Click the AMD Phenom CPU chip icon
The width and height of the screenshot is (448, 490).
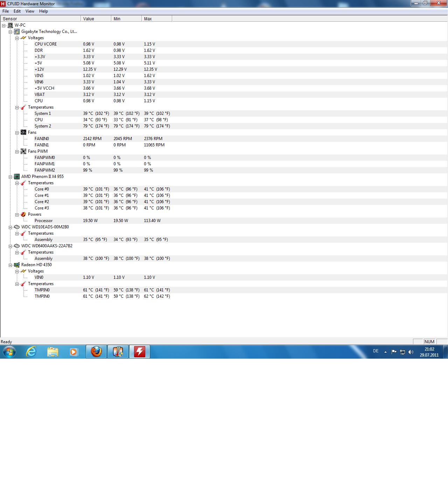coord(17,177)
